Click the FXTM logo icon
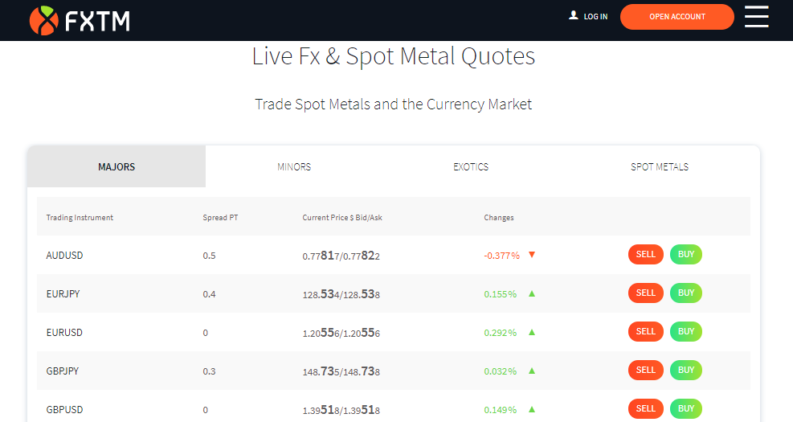The image size is (793, 422). point(44,18)
